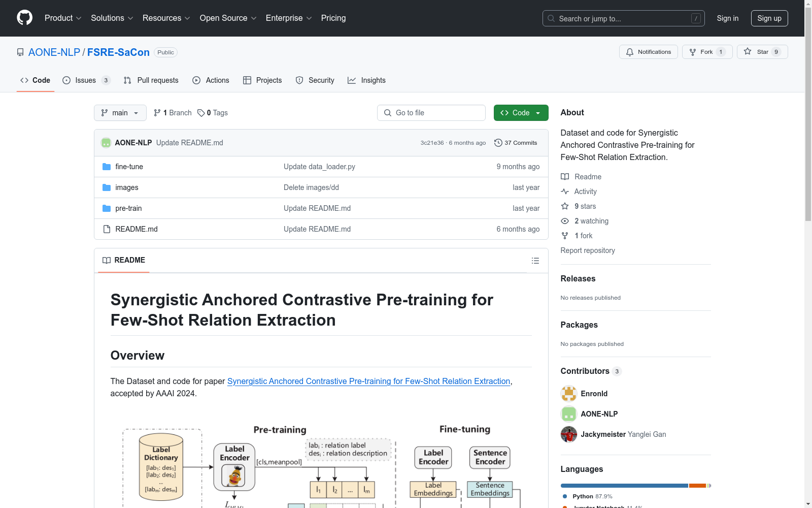This screenshot has width=812, height=508.
Task: Open the Security tab
Action: pos(315,80)
